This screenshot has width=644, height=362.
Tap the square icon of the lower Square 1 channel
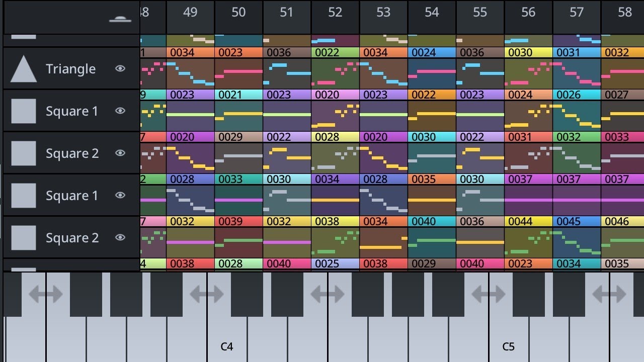[23, 196]
